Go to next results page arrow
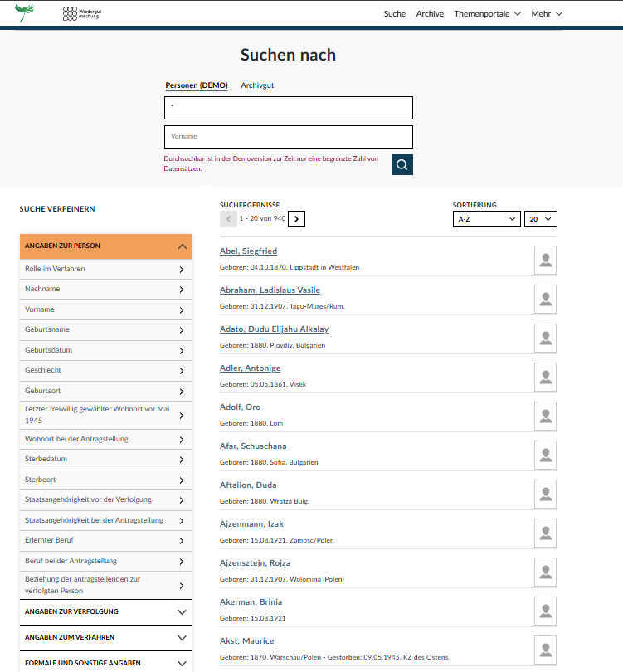This screenshot has width=623, height=672. [297, 219]
